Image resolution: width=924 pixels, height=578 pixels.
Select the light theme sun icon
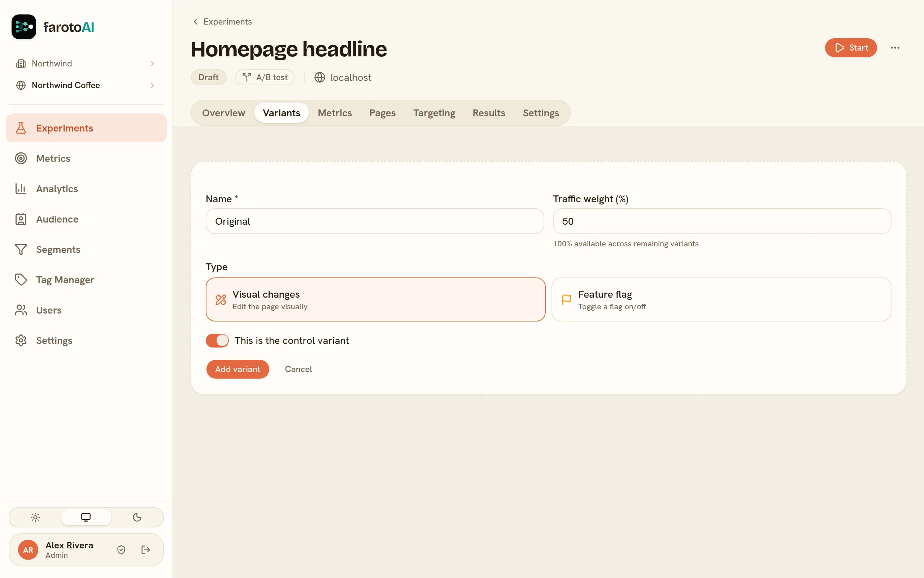(35, 517)
